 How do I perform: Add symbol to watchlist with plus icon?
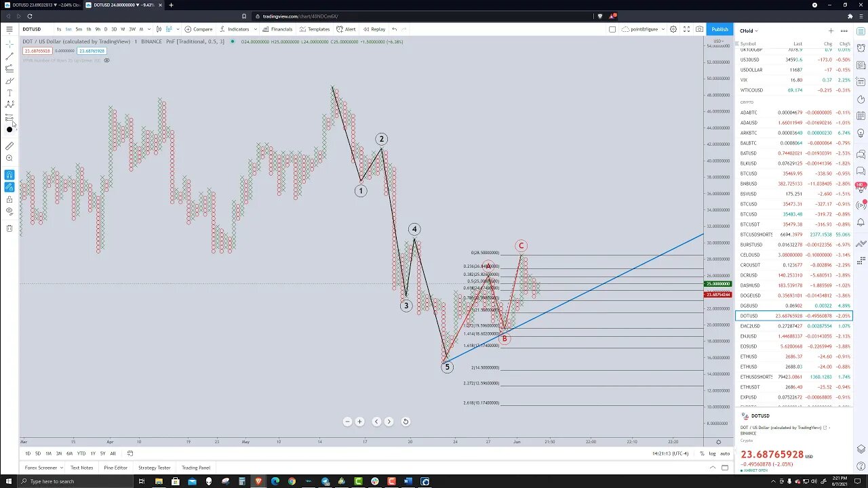click(831, 30)
